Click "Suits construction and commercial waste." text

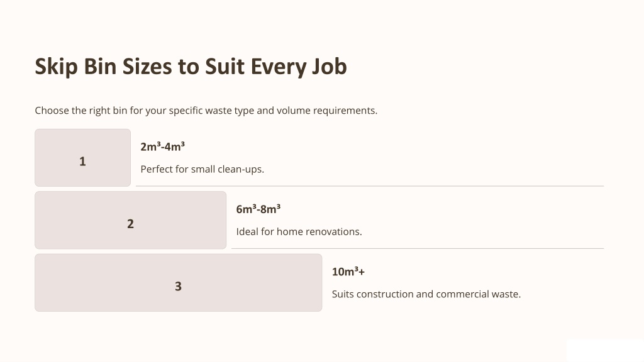pos(426,294)
